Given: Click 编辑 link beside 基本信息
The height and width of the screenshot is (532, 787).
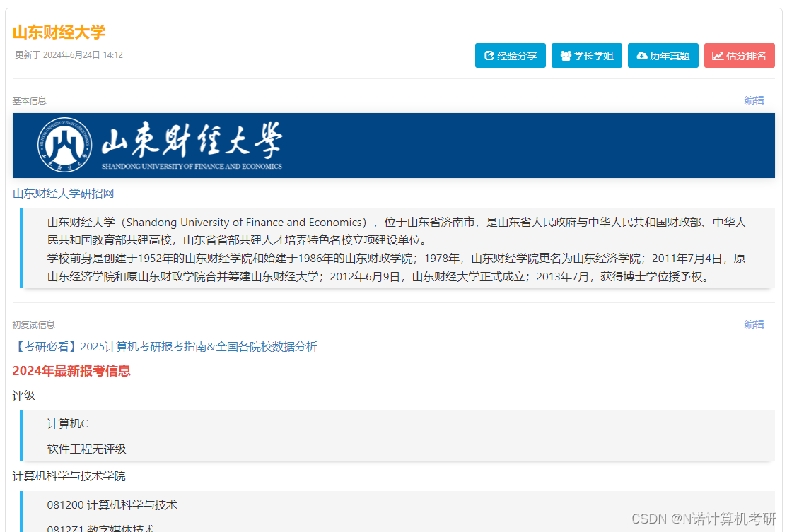Looking at the screenshot, I should coord(754,100).
